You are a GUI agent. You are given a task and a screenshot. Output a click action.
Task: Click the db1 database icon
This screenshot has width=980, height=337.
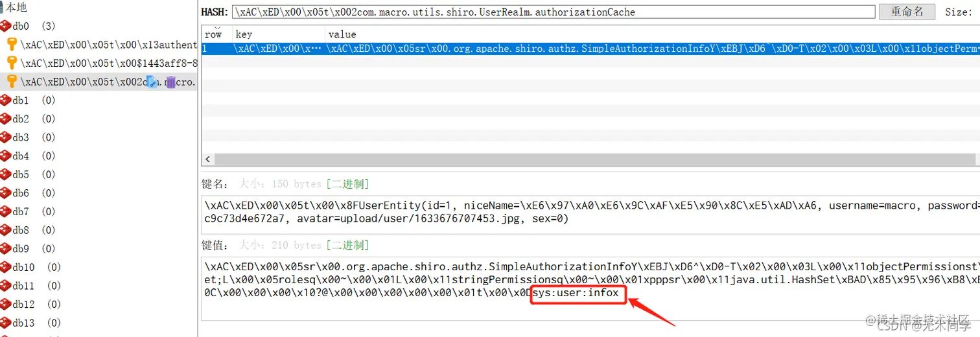pos(6,100)
